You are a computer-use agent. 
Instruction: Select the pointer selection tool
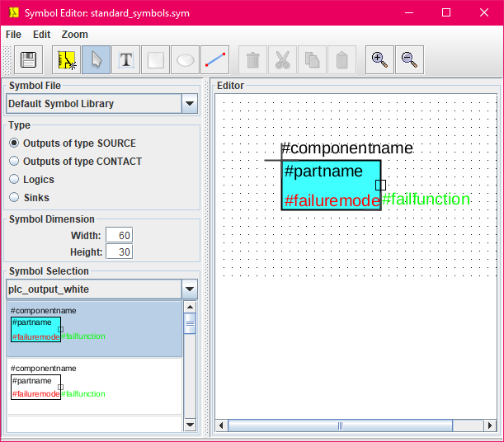click(96, 60)
